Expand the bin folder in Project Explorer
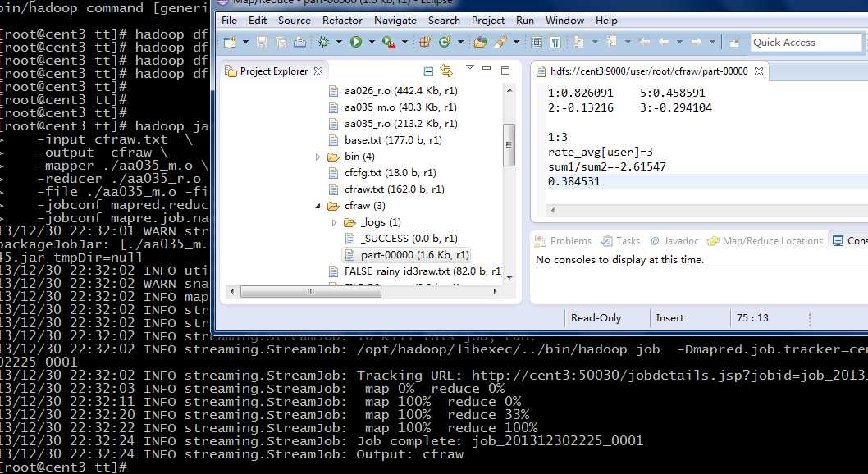This screenshot has width=868, height=474. coord(318,157)
